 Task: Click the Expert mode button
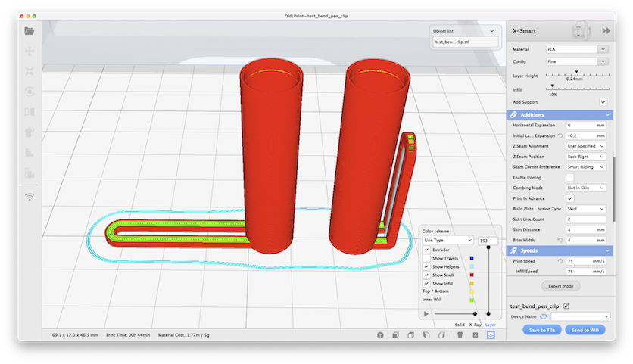(561, 287)
